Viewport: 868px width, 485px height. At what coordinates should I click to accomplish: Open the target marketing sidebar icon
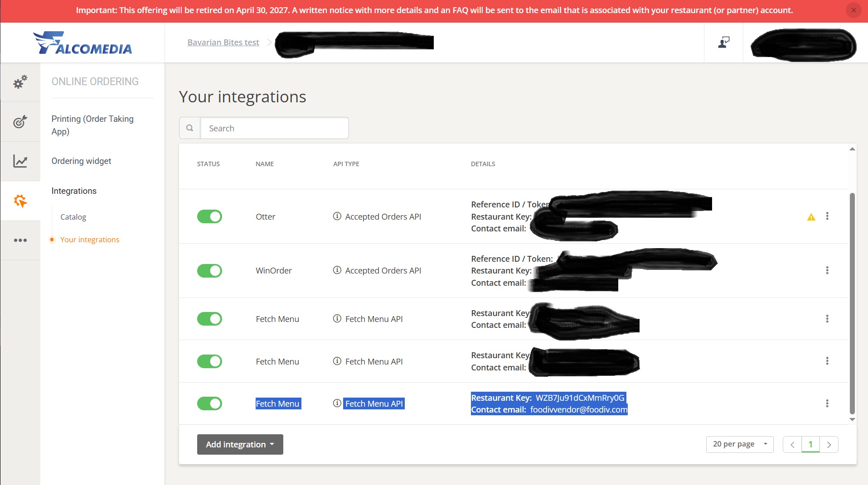20,121
